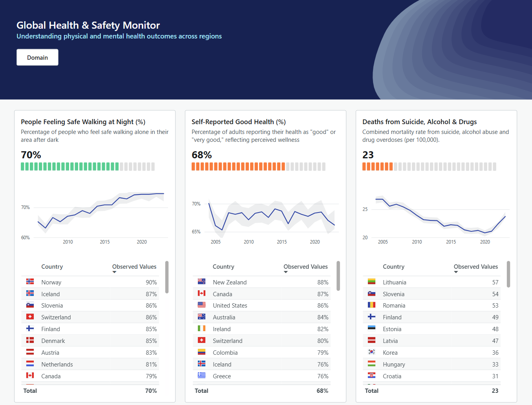532x405 pixels.
Task: Click a segment of the 70% progress bar
Action: click(59, 166)
